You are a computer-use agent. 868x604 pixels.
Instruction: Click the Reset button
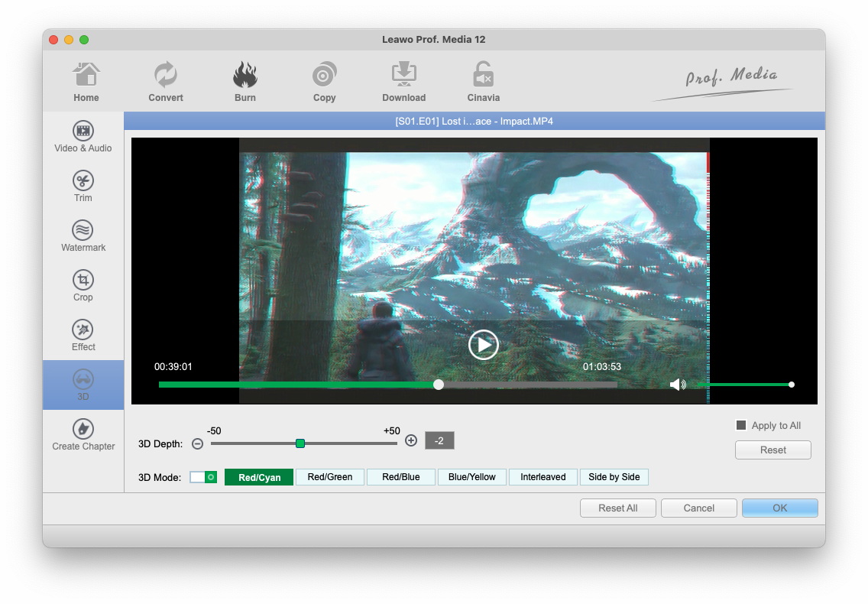tap(772, 450)
